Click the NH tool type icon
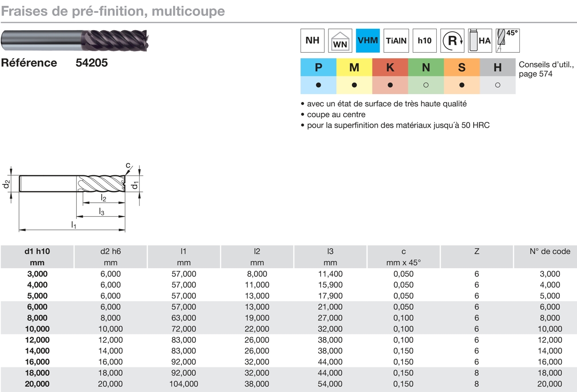This screenshot has height=392, width=577. (312, 40)
